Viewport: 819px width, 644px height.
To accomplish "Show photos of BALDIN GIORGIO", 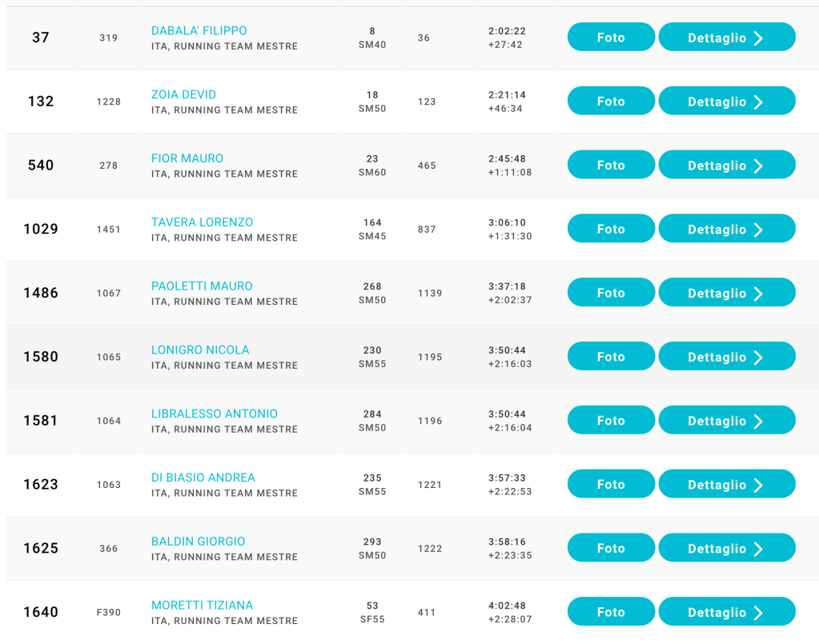I will point(611,549).
